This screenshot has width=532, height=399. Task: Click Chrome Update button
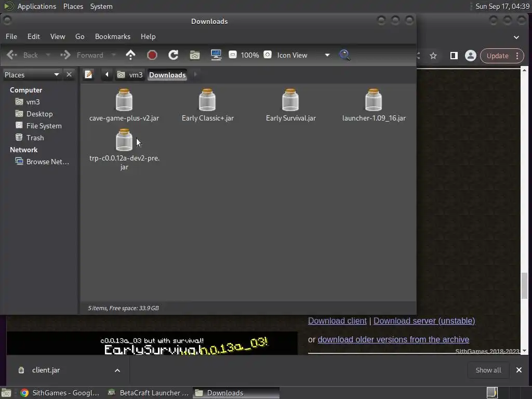click(x=497, y=56)
